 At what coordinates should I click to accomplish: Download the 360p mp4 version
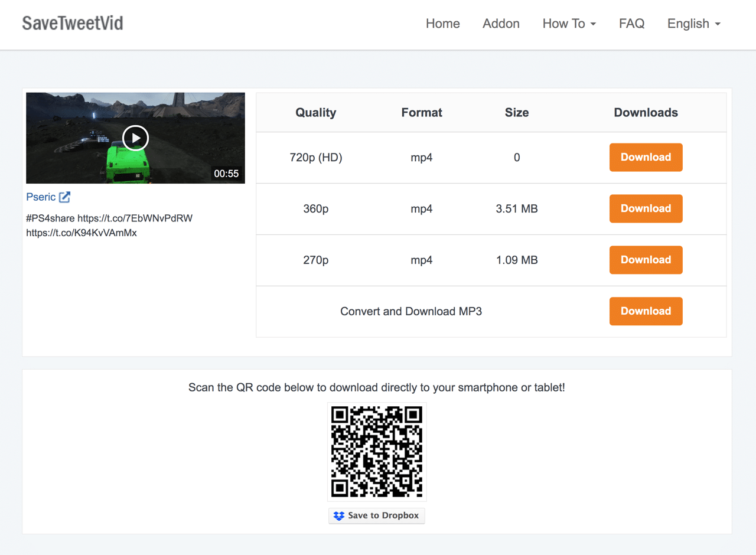[646, 208]
